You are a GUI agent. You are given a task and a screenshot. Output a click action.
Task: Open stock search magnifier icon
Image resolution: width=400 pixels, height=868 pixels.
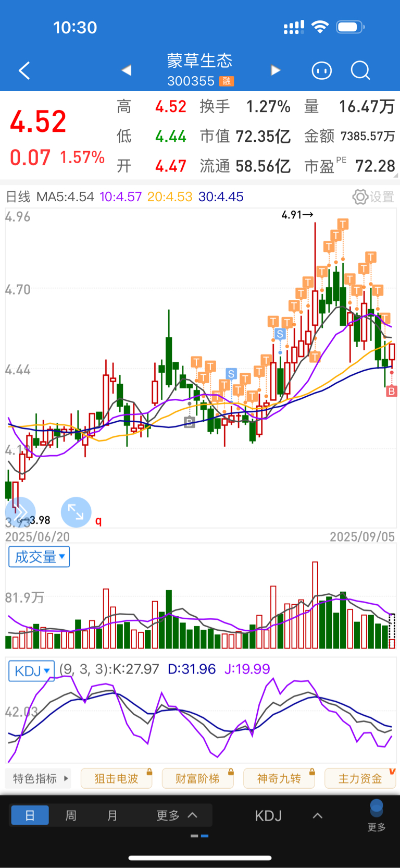[x=360, y=70]
